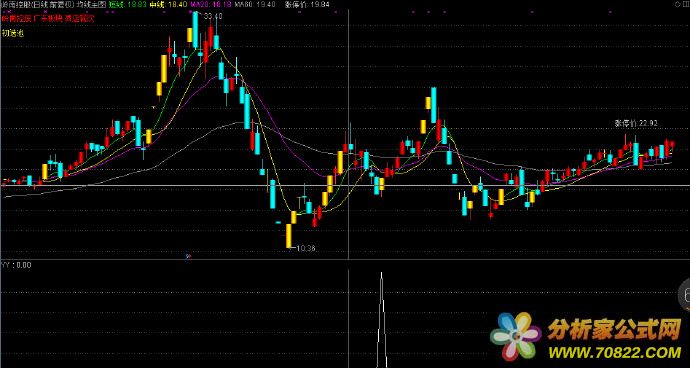Click the small marker icon below the chart bottom

(188, 256)
